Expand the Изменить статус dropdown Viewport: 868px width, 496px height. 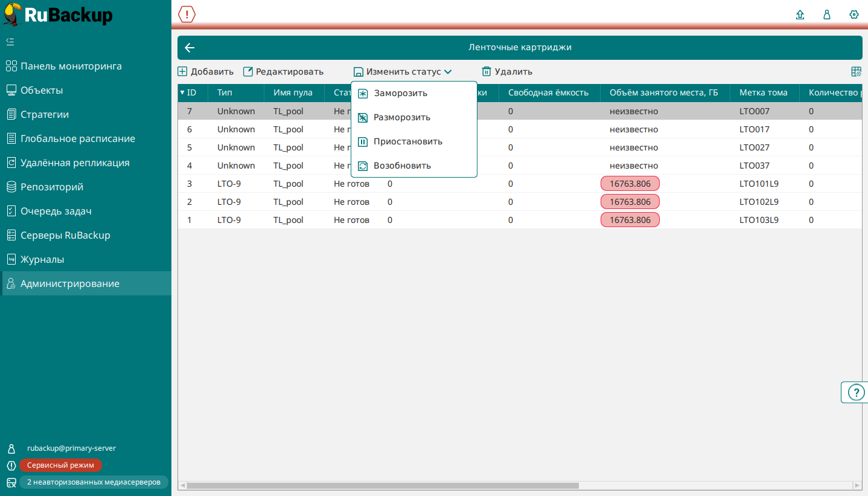click(403, 71)
